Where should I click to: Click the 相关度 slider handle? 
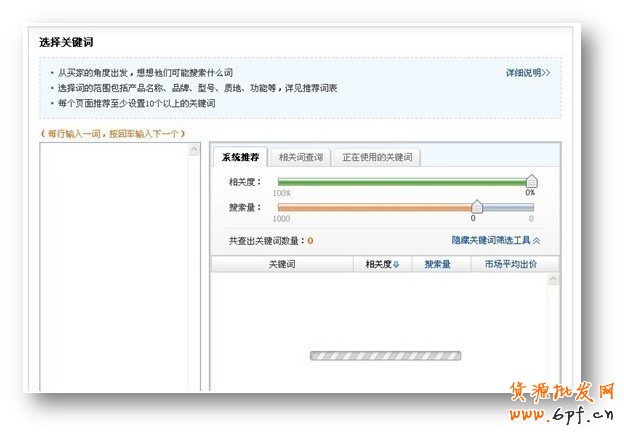(531, 181)
